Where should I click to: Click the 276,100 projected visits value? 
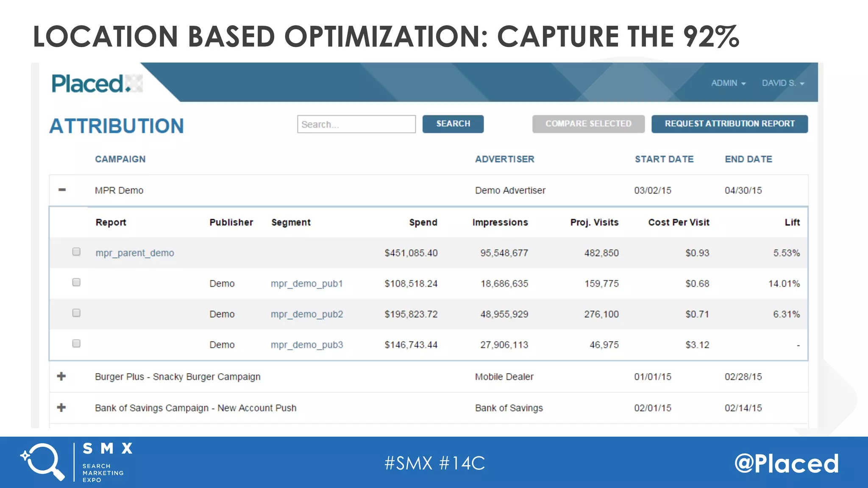click(x=601, y=314)
